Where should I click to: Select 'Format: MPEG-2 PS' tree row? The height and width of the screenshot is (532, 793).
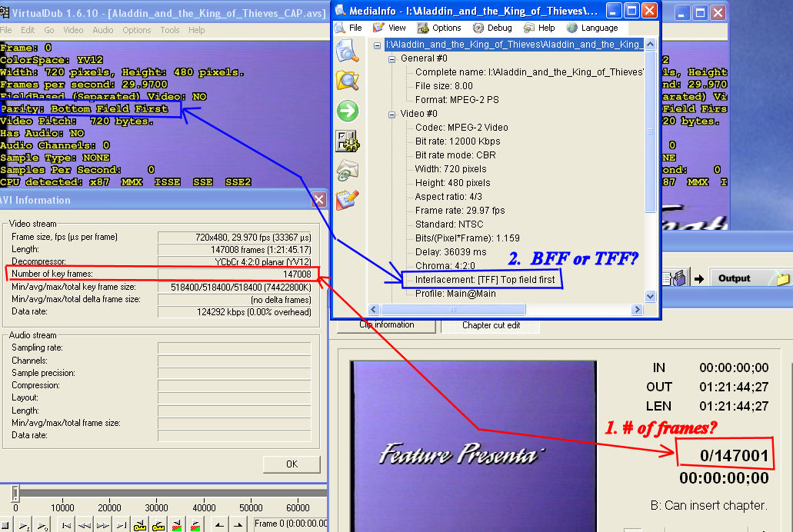(x=457, y=100)
